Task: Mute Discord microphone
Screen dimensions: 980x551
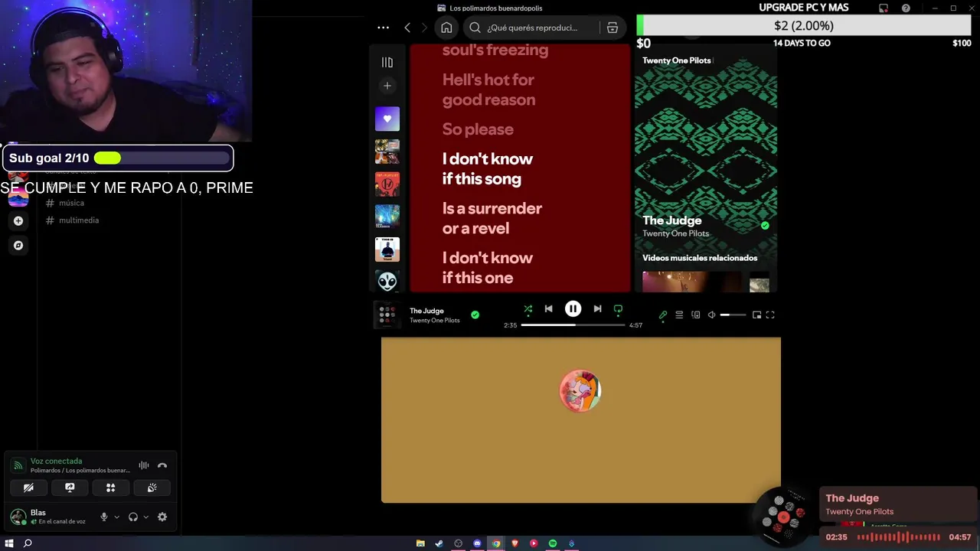Action: 104,517
